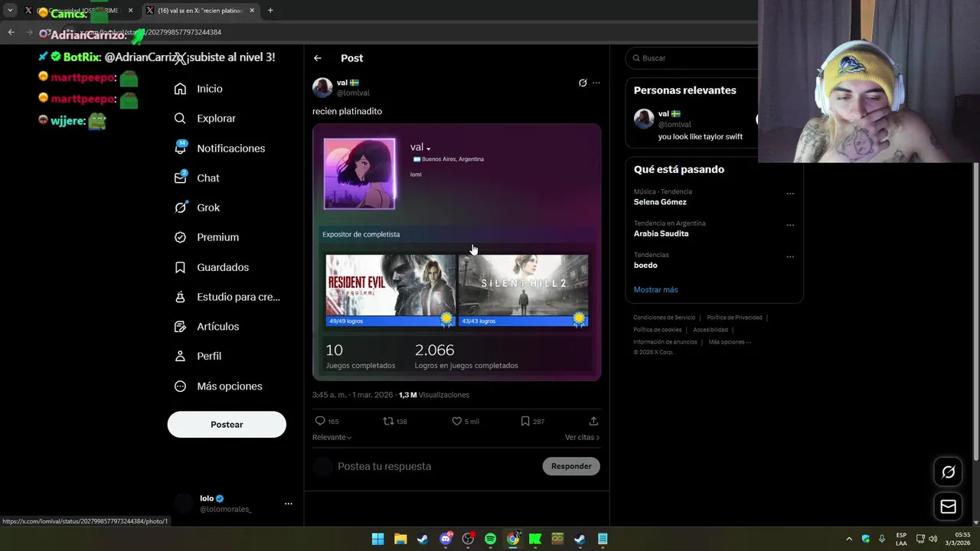Screen dimensions: 980x551
Task: Open more options for Arabia Saudita trend
Action: (x=790, y=225)
